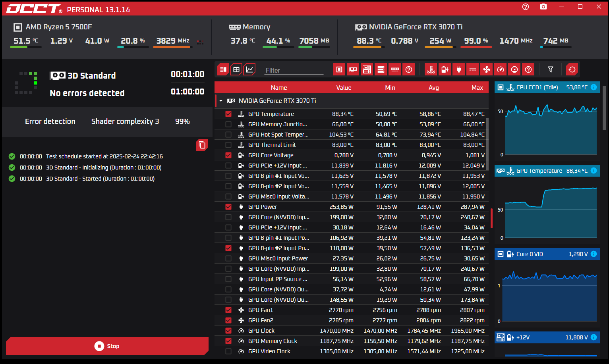The width and height of the screenshot is (609, 364).
Task: Uncheck the GPU Core Voltage checkbox
Action: point(228,155)
